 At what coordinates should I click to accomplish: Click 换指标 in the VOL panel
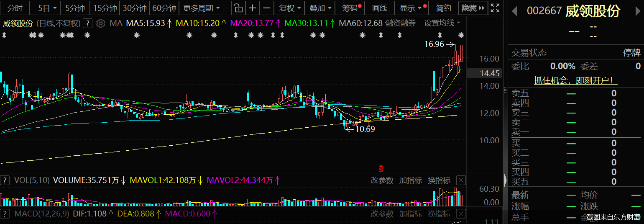[x=439, y=180]
